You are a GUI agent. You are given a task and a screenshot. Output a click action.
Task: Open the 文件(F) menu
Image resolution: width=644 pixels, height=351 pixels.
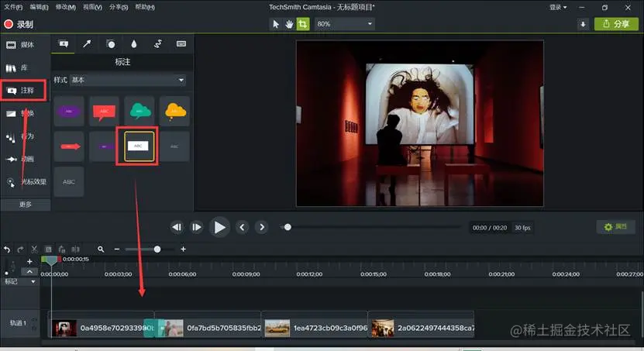click(13, 7)
